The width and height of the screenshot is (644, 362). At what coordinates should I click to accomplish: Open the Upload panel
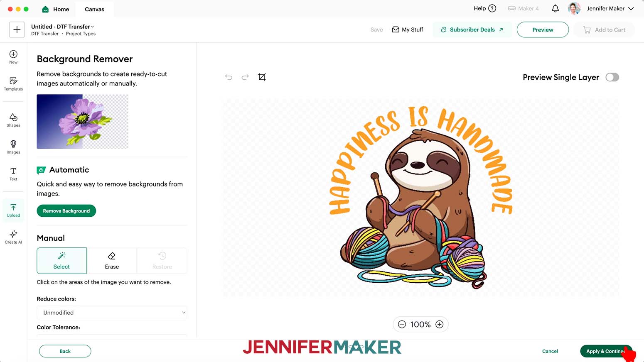pos(13,210)
